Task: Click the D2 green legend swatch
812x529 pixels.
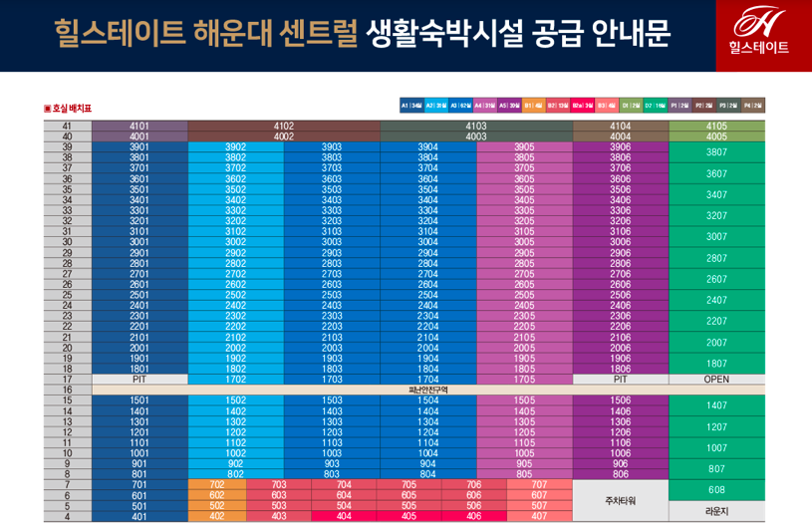Action: (x=656, y=105)
